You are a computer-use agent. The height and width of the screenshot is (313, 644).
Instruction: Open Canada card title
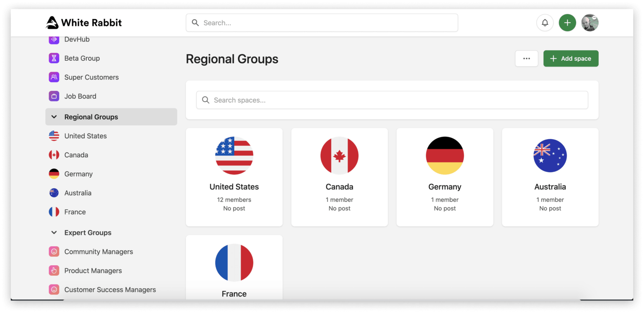click(340, 187)
